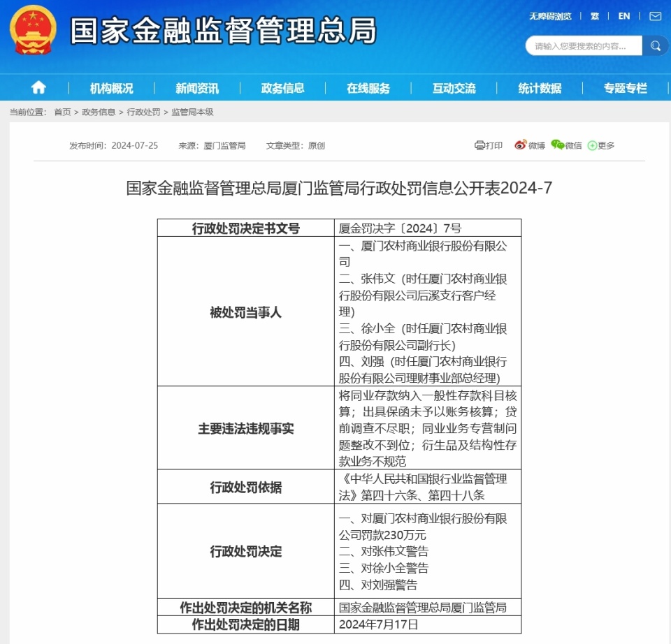671x644 pixels.
Task: Click the 行政处罚 breadcrumb link
Action: 143,112
